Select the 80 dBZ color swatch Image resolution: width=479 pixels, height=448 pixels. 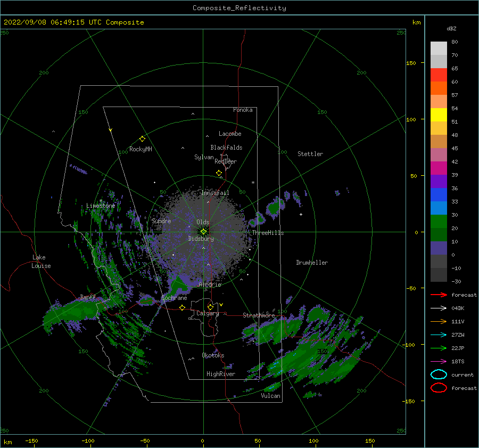(x=439, y=48)
